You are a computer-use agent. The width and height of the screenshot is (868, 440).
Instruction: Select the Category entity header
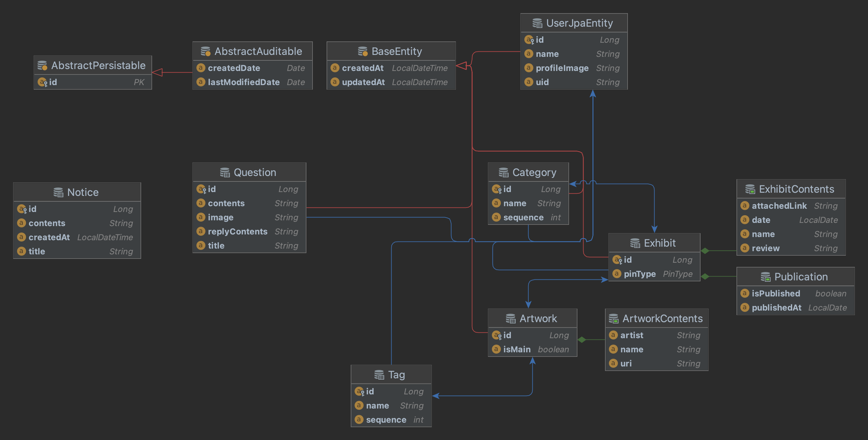click(534, 172)
